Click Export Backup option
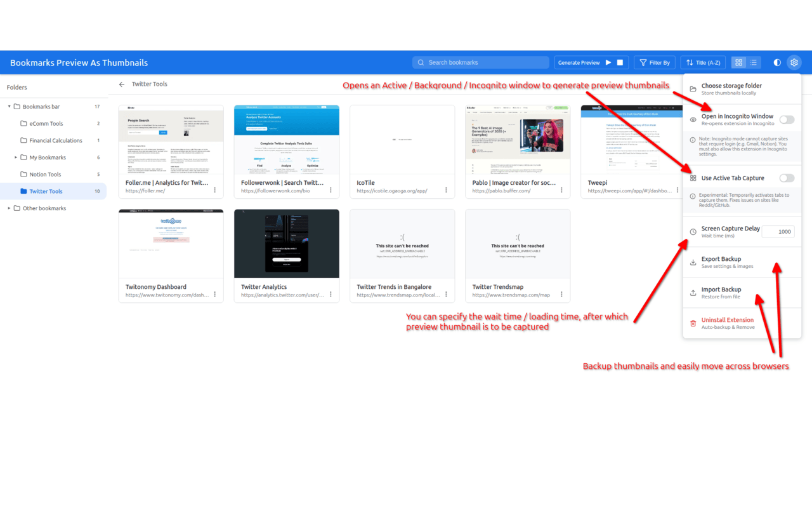Viewport: 812px width, 508px height. click(742, 262)
